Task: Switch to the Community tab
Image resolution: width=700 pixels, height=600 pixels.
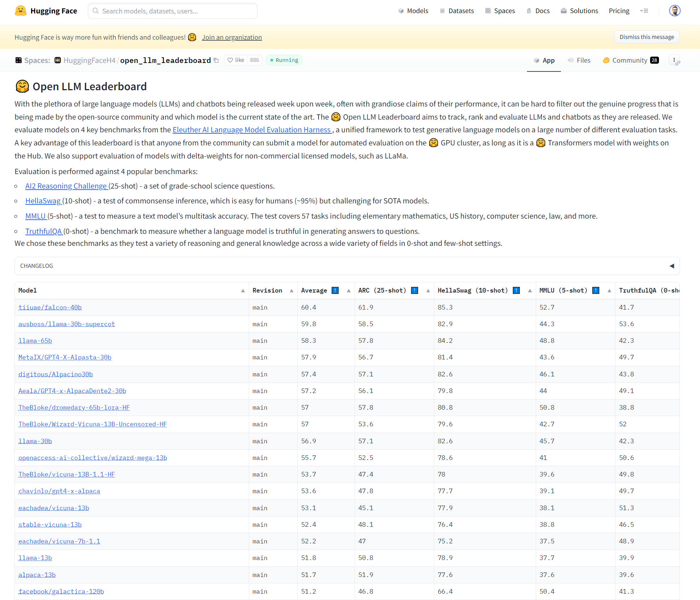Action: click(630, 60)
